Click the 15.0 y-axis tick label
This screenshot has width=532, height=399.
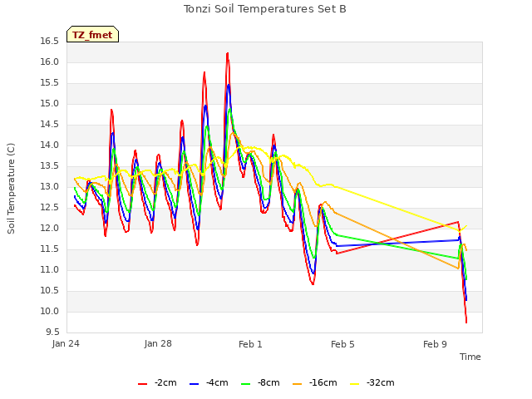(50, 103)
